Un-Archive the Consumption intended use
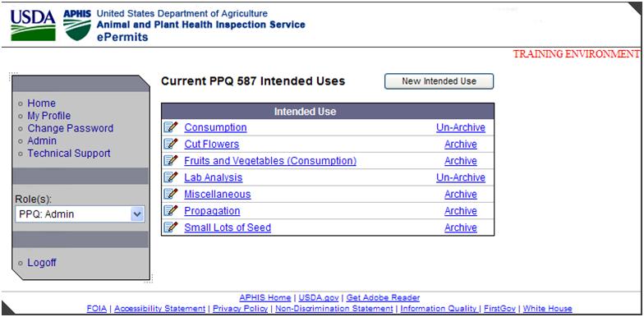 point(460,127)
